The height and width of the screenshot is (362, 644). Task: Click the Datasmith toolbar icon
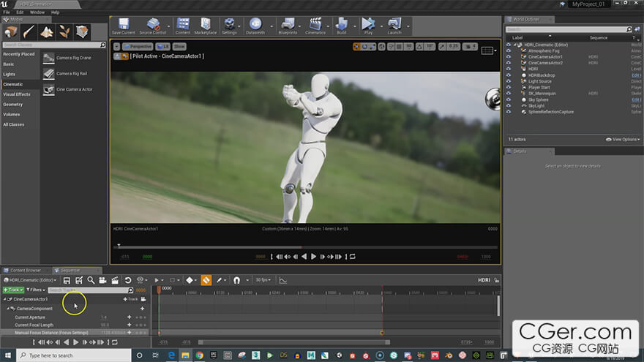tap(255, 26)
